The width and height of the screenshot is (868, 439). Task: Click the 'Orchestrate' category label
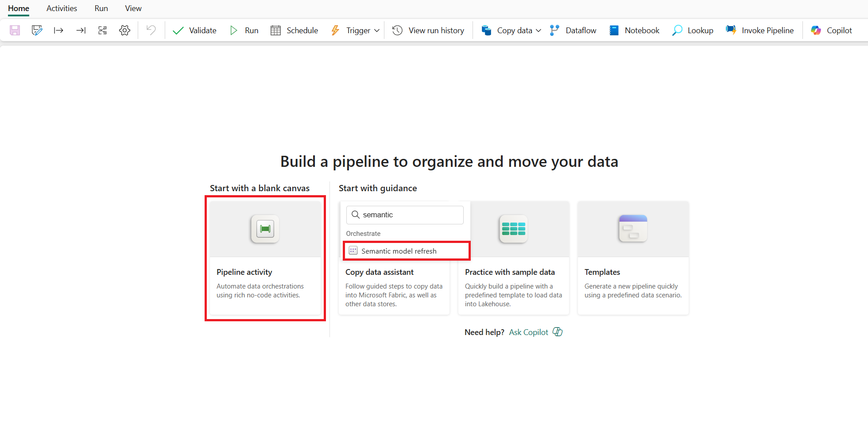pos(363,233)
